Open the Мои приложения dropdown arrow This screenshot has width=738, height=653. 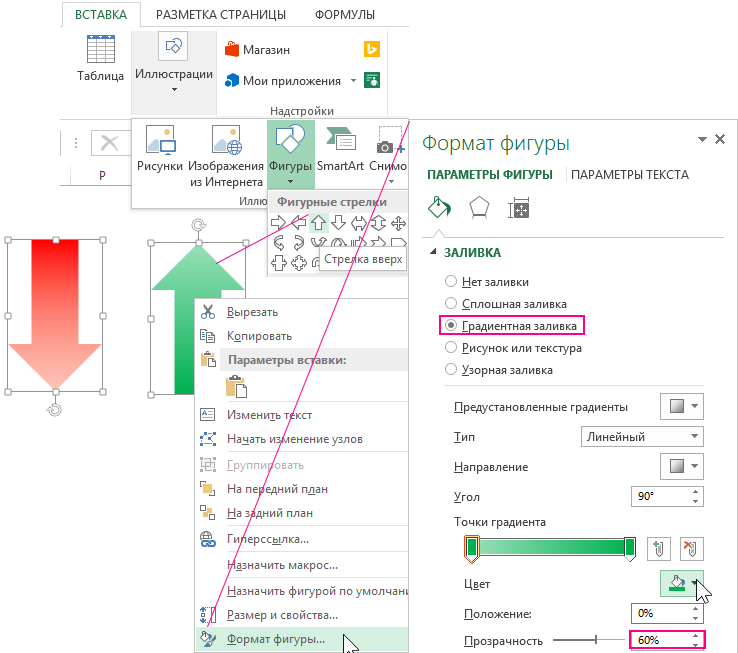click(353, 81)
